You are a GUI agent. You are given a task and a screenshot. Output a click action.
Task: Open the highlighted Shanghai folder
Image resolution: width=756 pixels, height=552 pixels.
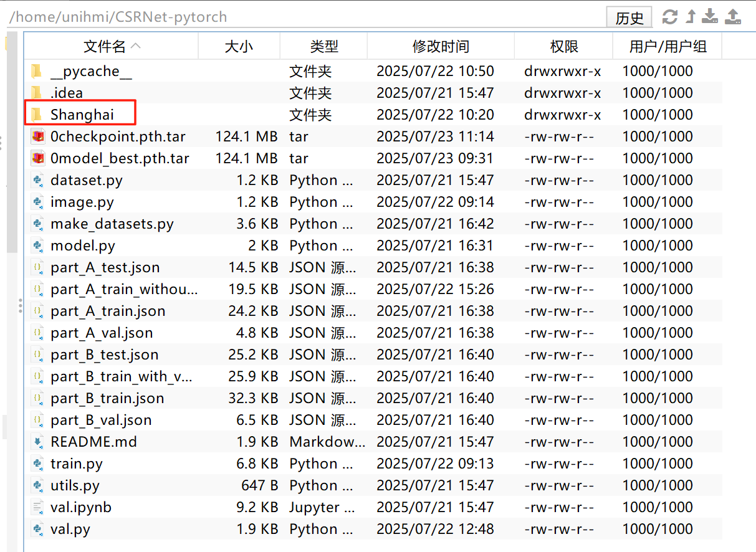[x=84, y=115]
